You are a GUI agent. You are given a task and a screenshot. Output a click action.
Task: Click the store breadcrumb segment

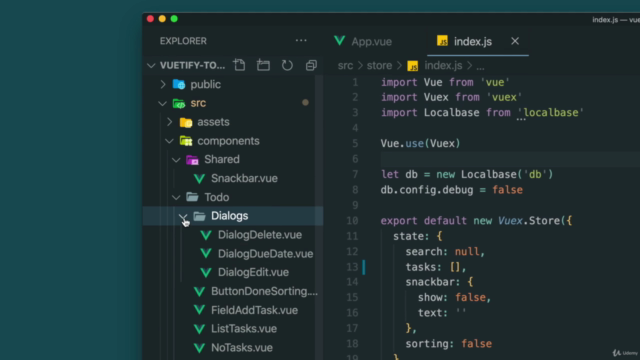pos(379,66)
